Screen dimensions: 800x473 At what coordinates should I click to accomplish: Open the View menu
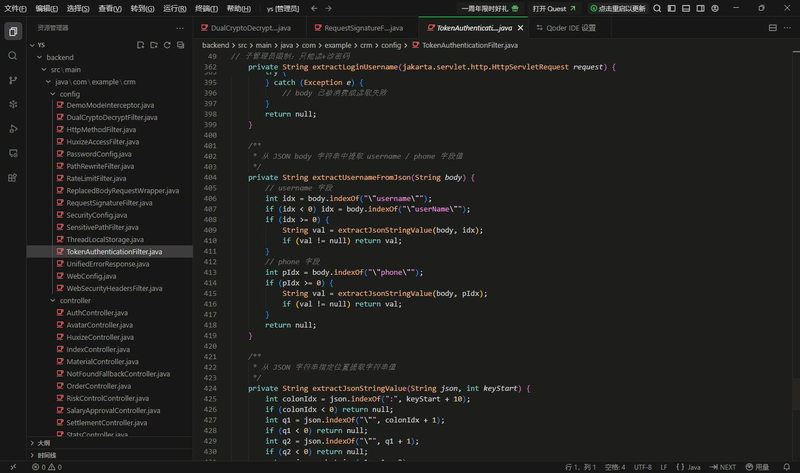click(x=110, y=8)
